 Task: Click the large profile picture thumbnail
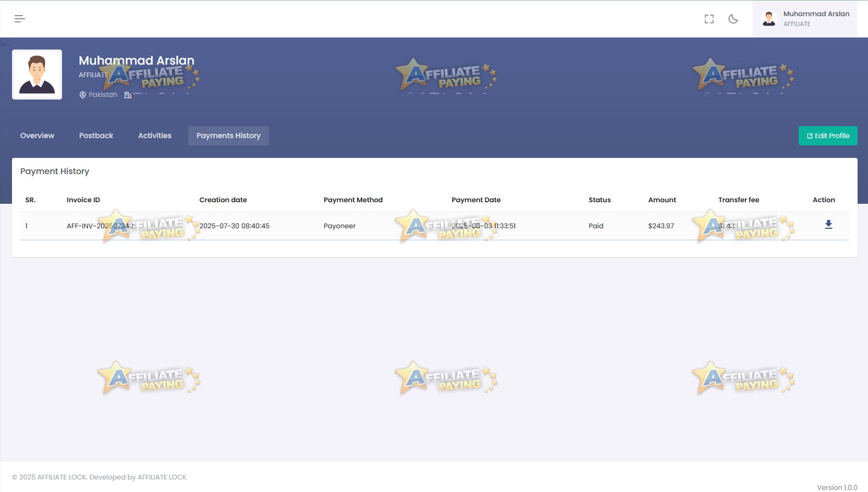(37, 75)
